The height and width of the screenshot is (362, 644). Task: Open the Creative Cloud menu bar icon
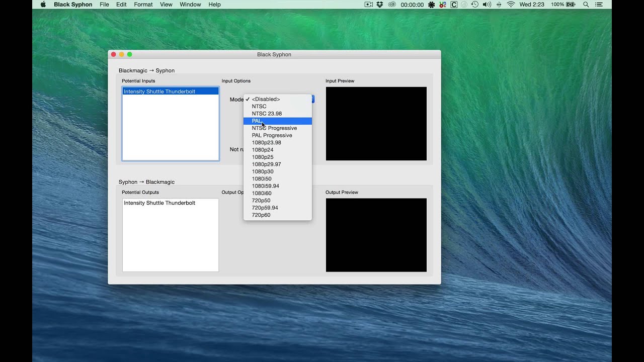392,5
